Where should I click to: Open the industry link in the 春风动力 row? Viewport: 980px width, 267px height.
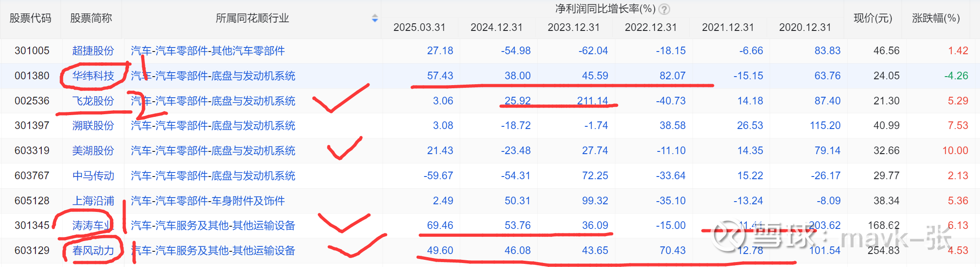point(213,250)
